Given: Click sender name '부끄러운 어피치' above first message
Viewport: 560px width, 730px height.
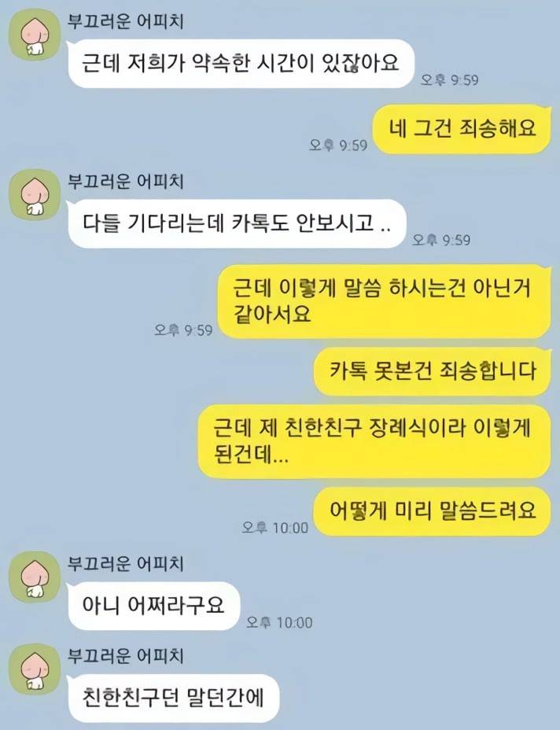Looking at the screenshot, I should coord(126,21).
